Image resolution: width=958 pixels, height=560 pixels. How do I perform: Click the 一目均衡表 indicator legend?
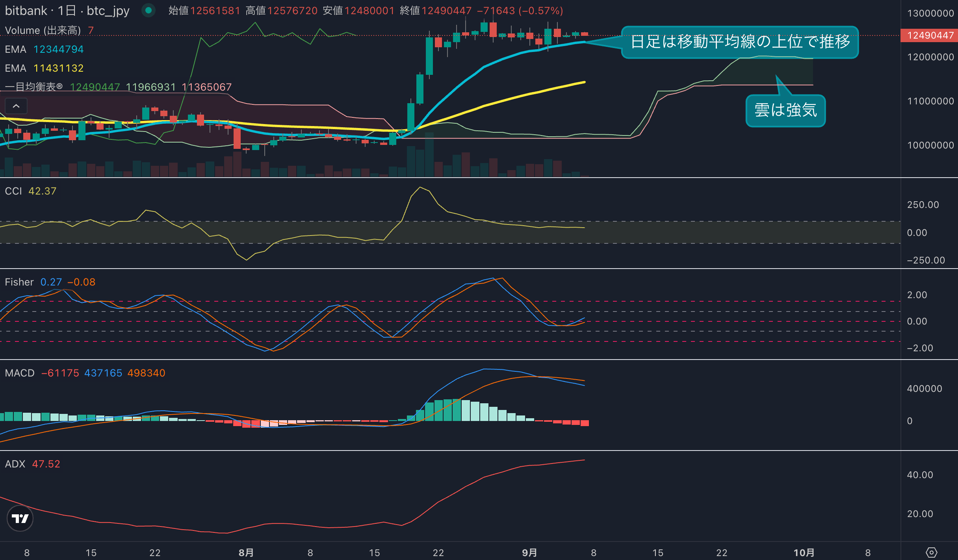34,87
